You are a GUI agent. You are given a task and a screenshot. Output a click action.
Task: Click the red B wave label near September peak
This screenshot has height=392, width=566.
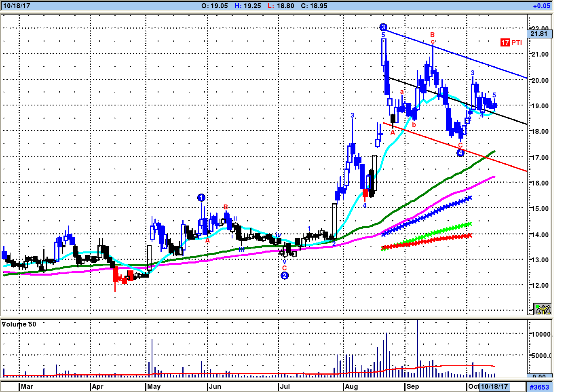432,35
